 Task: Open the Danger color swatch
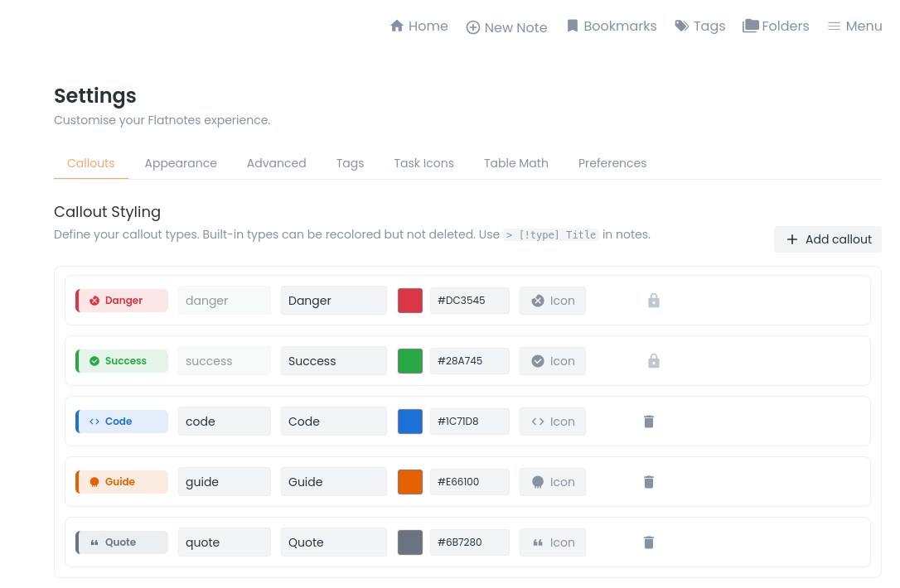tap(410, 301)
